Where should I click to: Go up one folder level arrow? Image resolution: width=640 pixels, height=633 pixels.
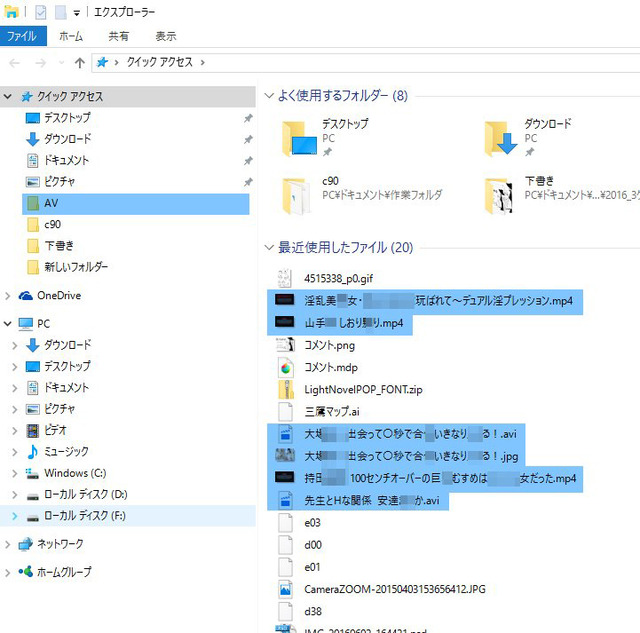(80, 63)
